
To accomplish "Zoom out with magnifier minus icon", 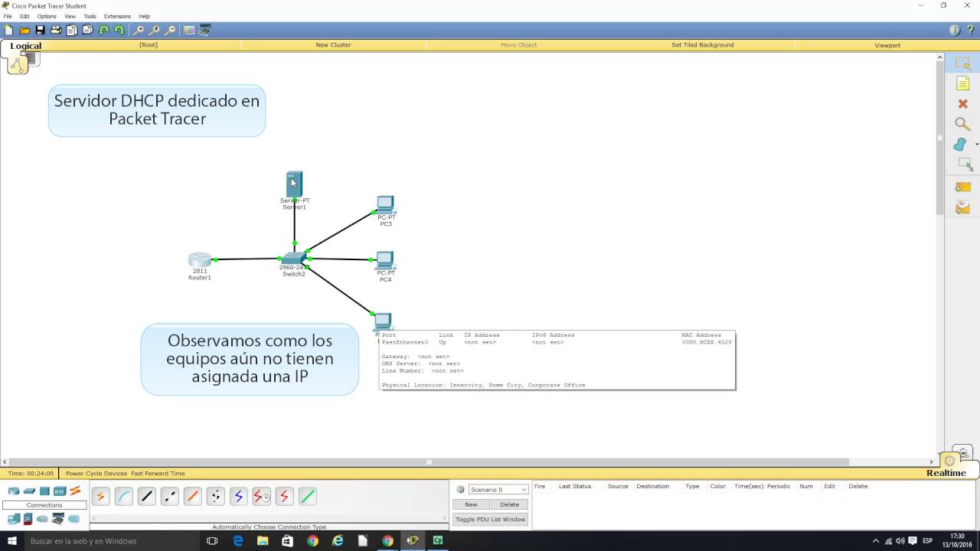I will (x=170, y=30).
